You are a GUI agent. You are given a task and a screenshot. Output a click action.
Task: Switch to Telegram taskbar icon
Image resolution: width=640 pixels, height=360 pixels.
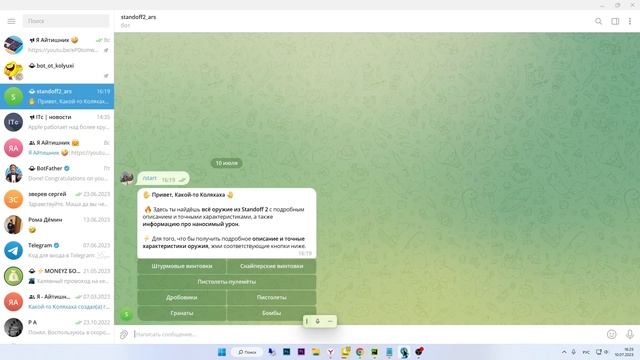pyautogui.click(x=404, y=352)
